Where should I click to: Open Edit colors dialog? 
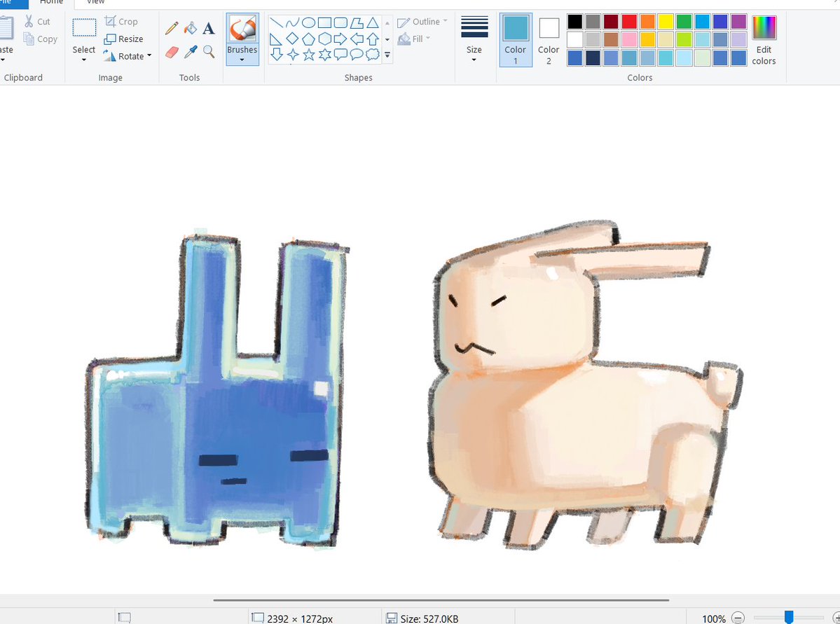(764, 40)
